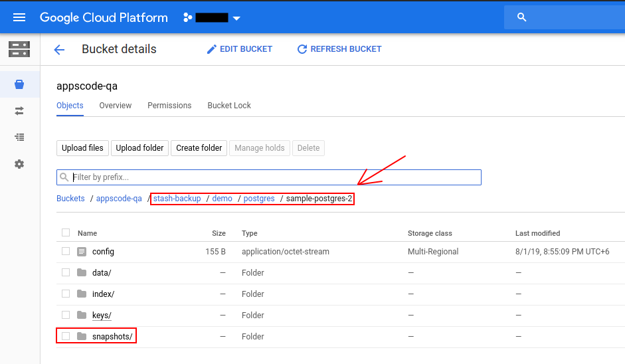
Task: Click the Upload files button
Action: click(82, 148)
